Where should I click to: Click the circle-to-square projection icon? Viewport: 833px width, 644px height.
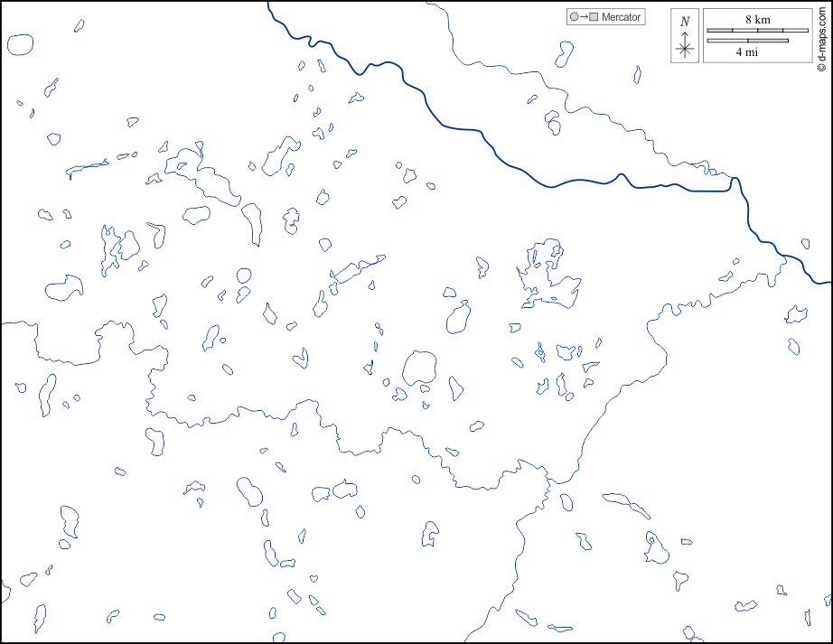[x=584, y=17]
